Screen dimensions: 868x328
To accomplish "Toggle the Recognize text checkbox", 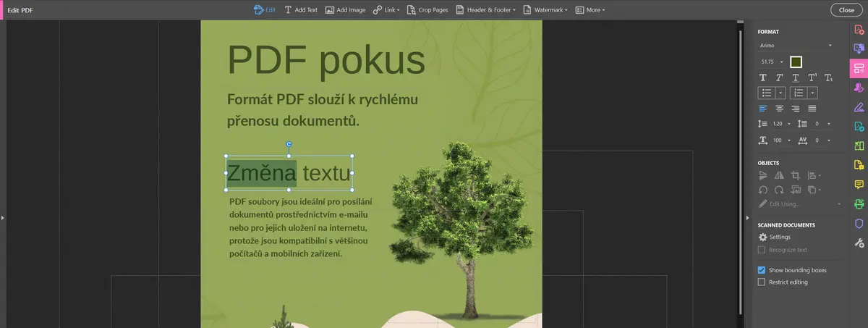I will pyautogui.click(x=761, y=250).
